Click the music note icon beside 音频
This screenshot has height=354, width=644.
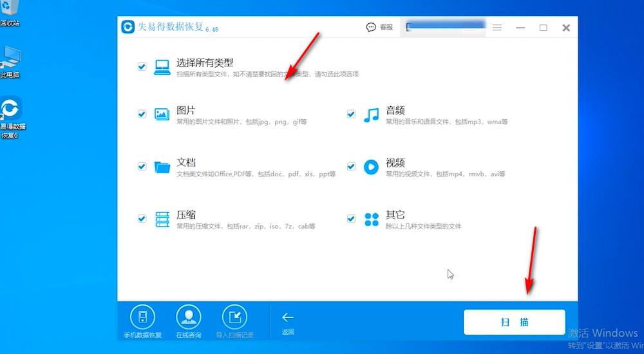coord(372,115)
